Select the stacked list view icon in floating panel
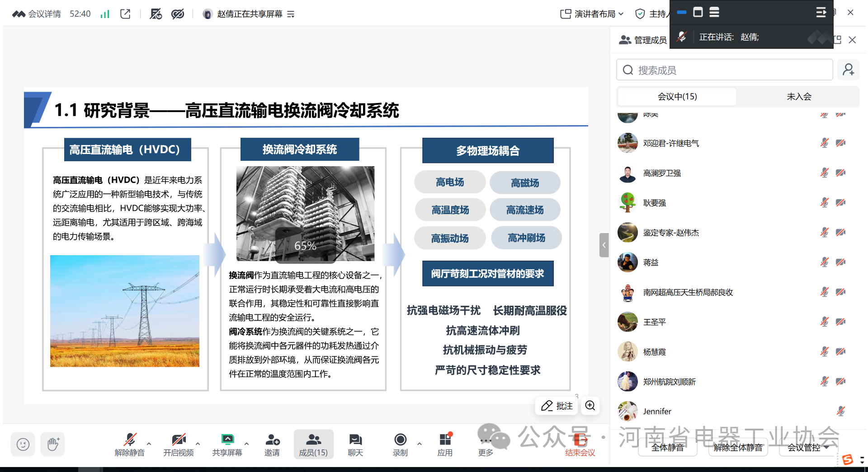 [x=714, y=12]
